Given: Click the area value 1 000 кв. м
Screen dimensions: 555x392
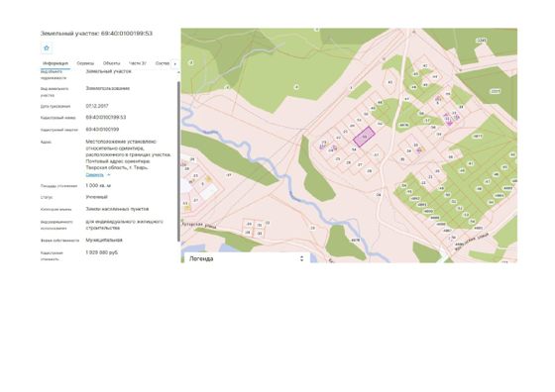Looking at the screenshot, I should coord(98,185).
